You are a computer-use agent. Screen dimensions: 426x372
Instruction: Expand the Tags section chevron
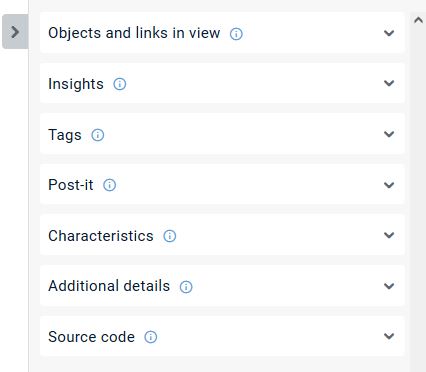(389, 134)
